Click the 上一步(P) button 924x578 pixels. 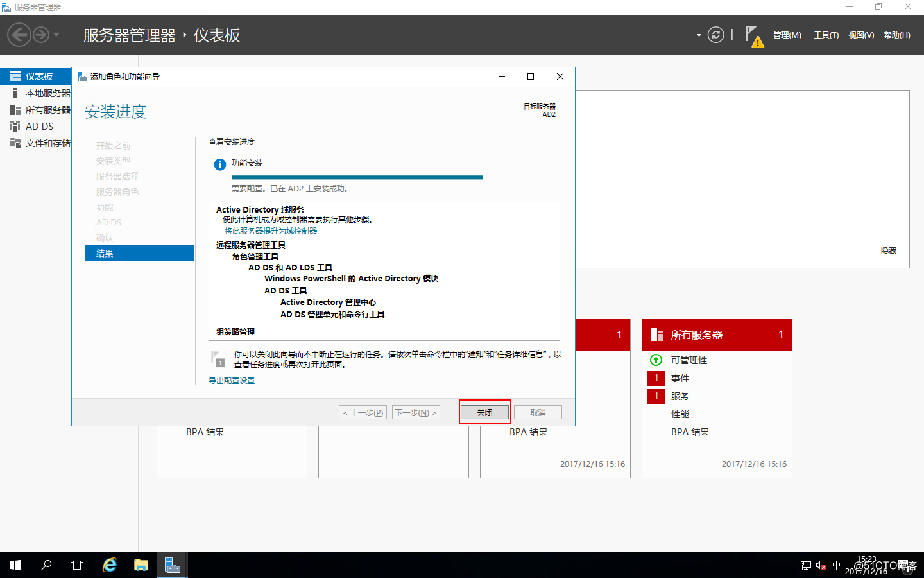(x=363, y=412)
